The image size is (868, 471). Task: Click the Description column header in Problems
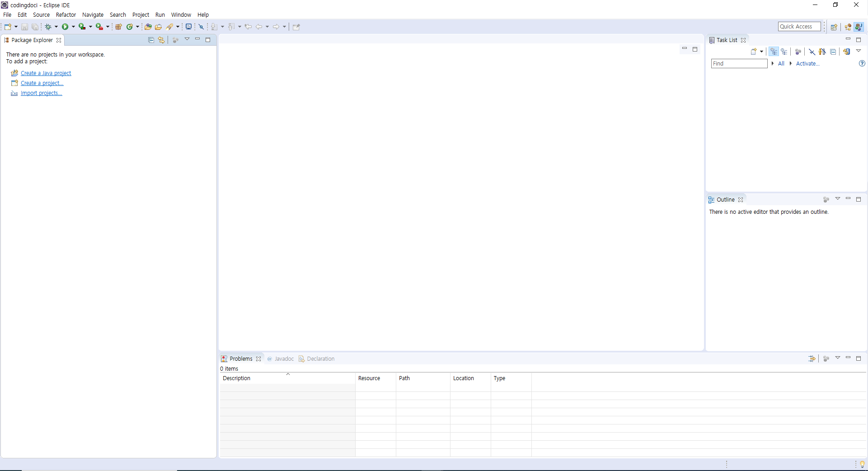[x=287, y=378]
